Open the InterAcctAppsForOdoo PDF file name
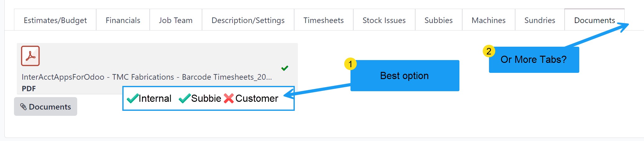Viewport: 644px width, 141px height. coord(147,77)
